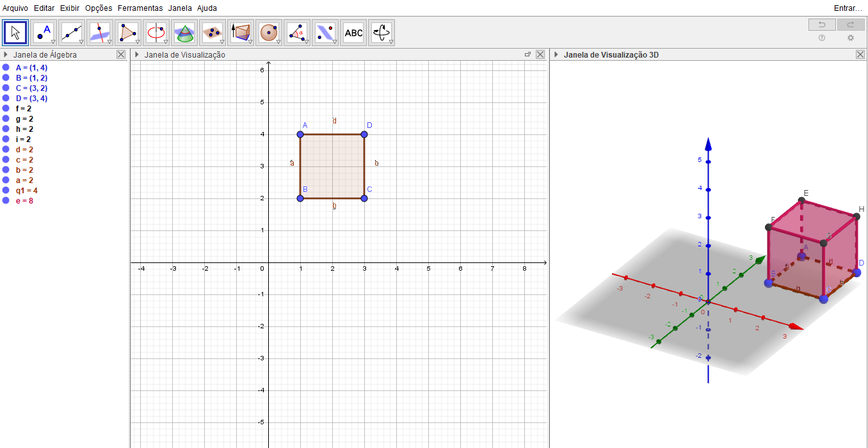This screenshot has height=448, width=868.
Task: Open the Angle tool dropdown arrow
Action: tap(307, 42)
